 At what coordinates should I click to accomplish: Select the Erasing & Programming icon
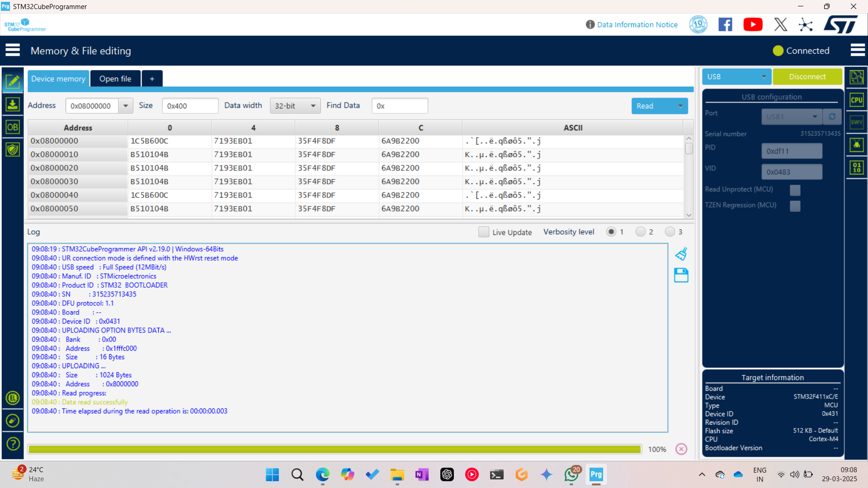[13, 104]
